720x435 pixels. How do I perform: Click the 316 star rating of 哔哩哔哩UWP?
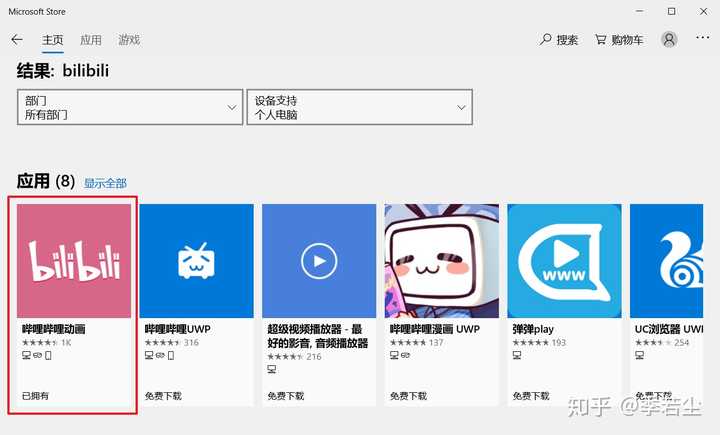pyautogui.click(x=171, y=343)
